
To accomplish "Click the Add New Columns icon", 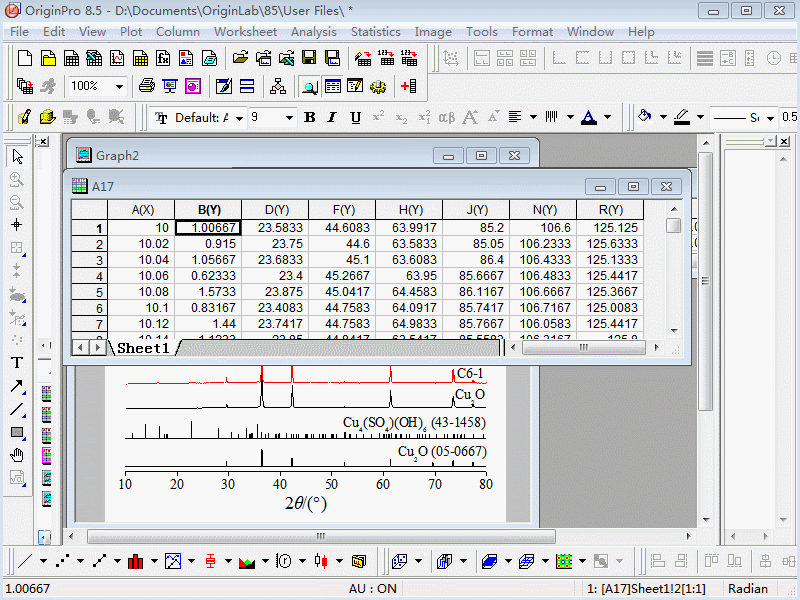I will click(x=408, y=87).
